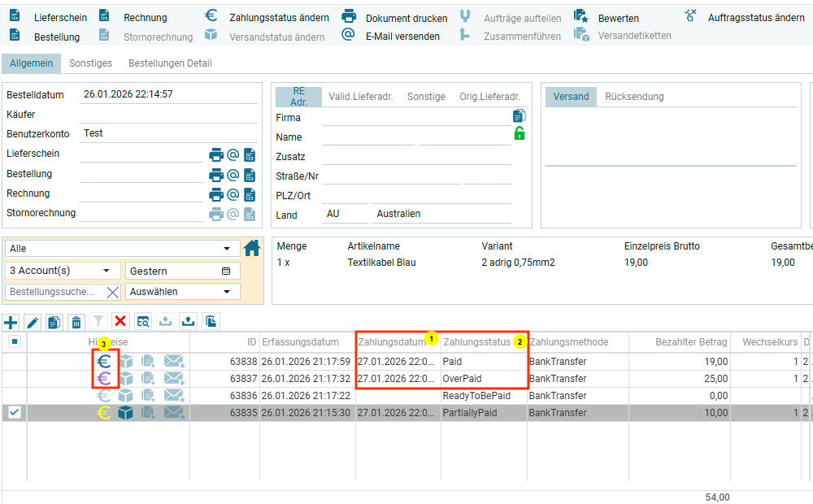Click Zahlungsstatus ändern in the toolbar
The image size is (813, 504).
tap(267, 17)
